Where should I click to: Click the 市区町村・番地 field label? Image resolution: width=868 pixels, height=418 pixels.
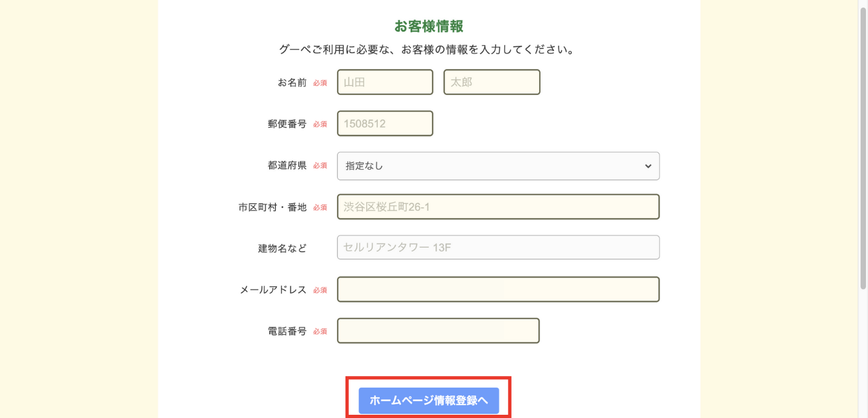pos(273,207)
